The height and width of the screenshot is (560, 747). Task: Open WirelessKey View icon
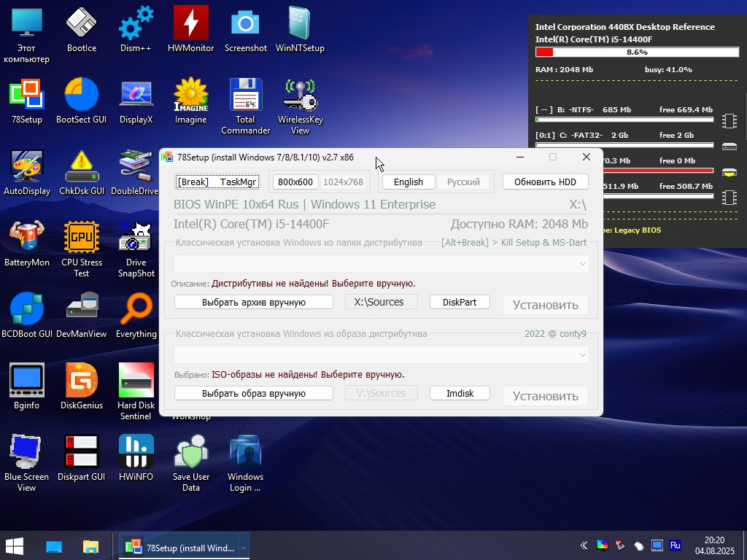click(300, 106)
